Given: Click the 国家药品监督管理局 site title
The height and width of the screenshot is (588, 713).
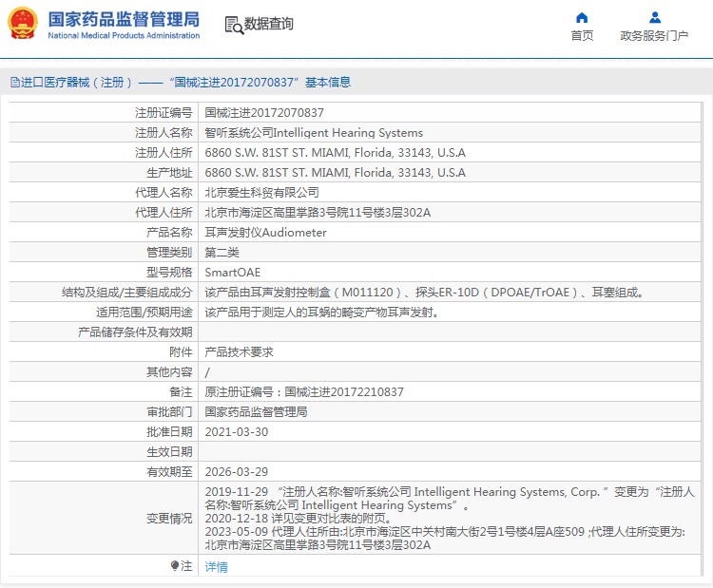Looking at the screenshot, I should 124,20.
